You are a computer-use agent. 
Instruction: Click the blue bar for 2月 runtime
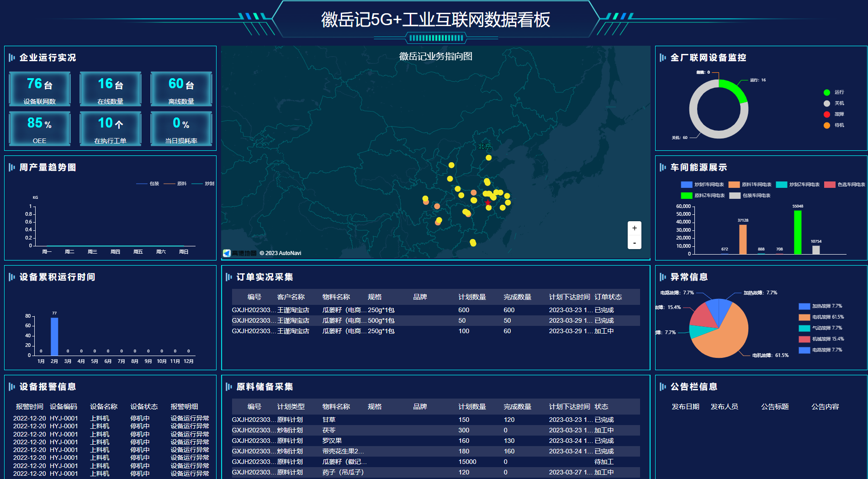click(54, 336)
